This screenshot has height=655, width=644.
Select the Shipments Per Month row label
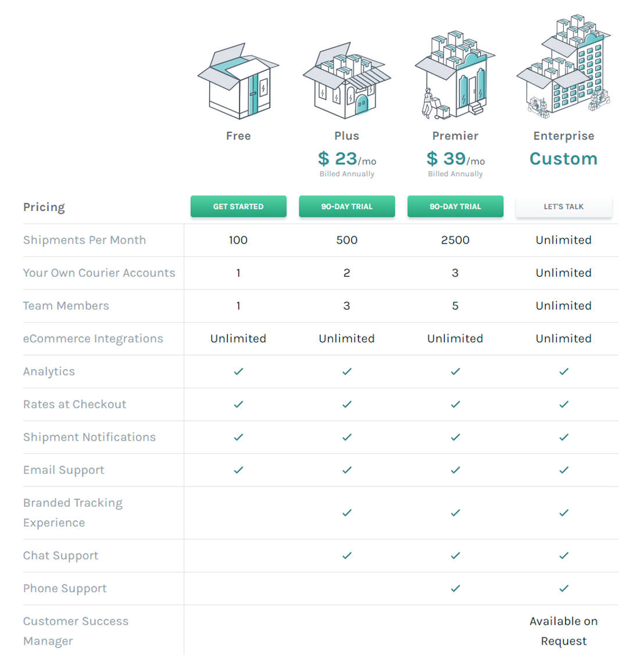click(84, 240)
